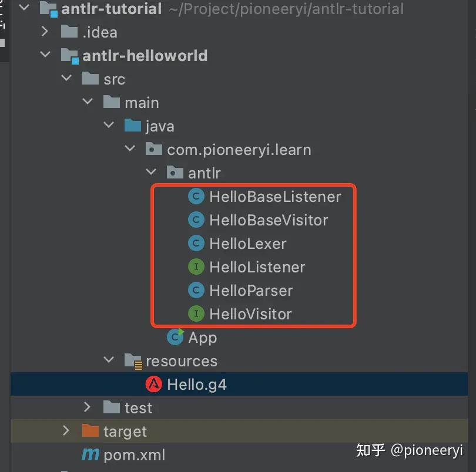
Task: Click the HelloListener interface icon
Action: click(196, 267)
